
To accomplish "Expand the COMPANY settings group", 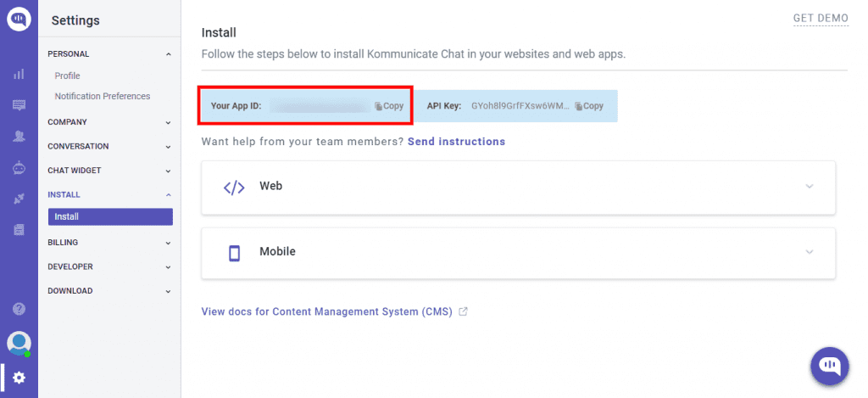I will pos(109,122).
